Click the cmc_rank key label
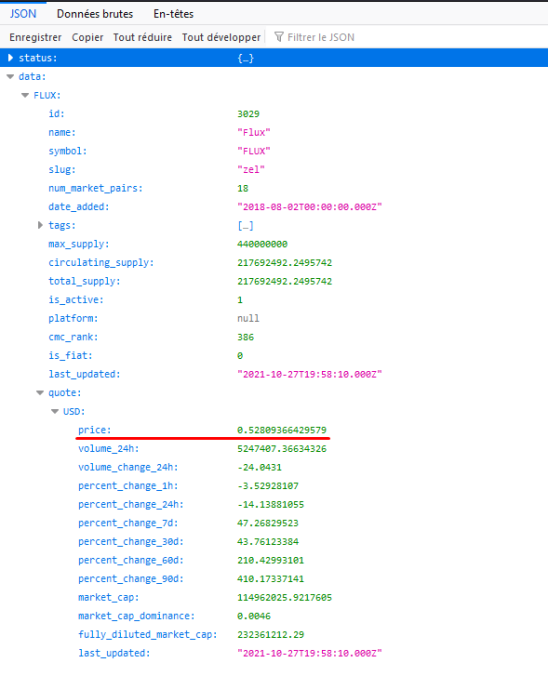The width and height of the screenshot is (548, 676). point(73,337)
